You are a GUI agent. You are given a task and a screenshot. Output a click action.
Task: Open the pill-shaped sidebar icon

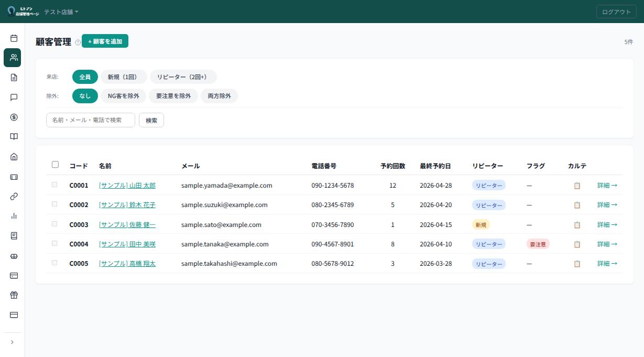coord(14,256)
